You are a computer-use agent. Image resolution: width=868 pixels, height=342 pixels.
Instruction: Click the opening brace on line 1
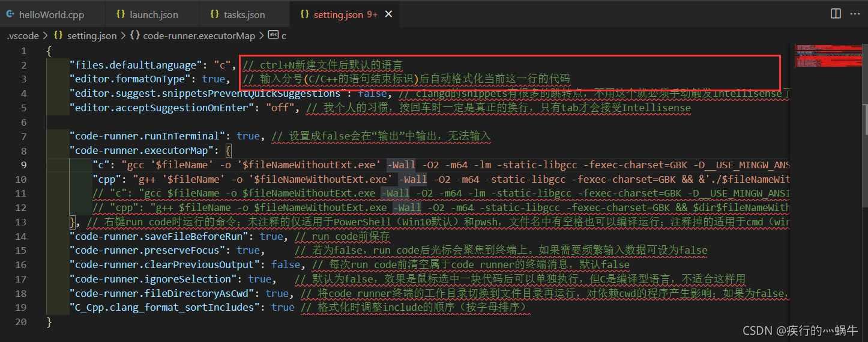pyautogui.click(x=49, y=51)
